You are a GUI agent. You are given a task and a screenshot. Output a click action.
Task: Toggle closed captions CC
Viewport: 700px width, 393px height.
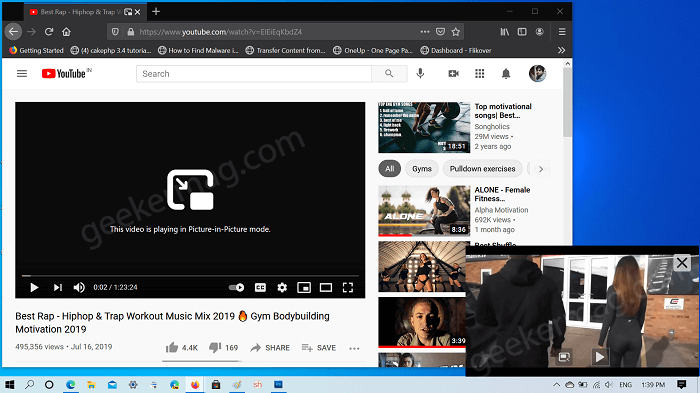[260, 288]
